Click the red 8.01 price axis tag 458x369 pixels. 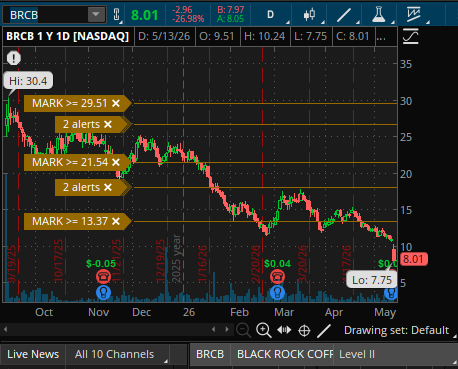click(413, 259)
